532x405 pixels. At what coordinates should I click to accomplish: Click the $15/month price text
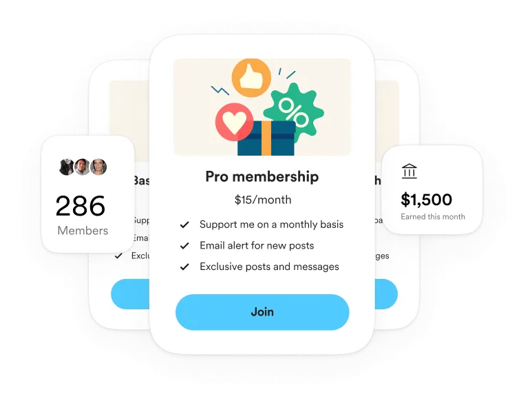tap(263, 200)
